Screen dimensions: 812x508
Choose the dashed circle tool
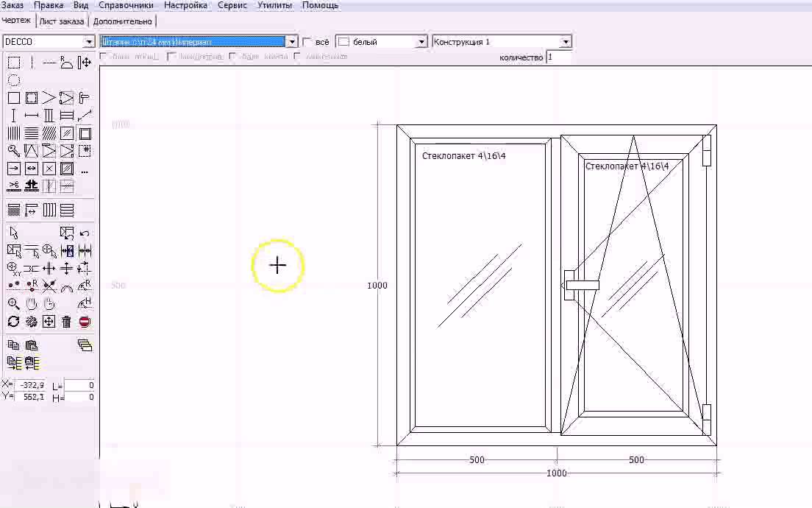pyautogui.click(x=14, y=80)
